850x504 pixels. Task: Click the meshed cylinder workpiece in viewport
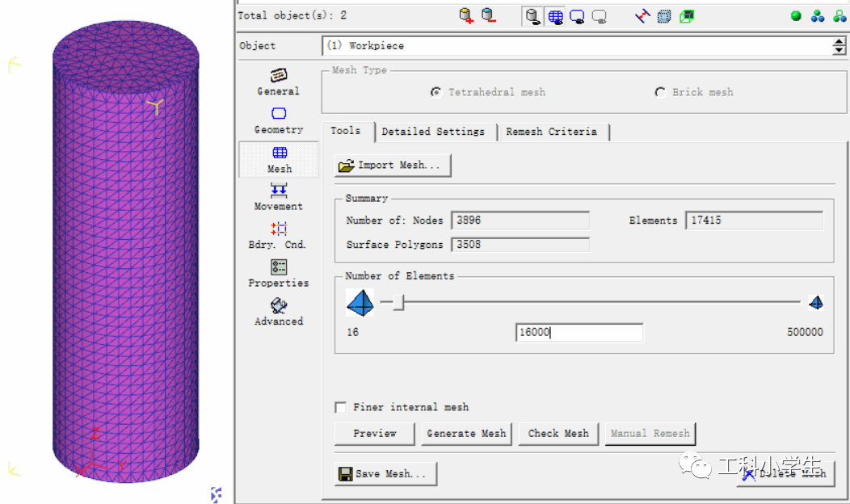[126, 252]
